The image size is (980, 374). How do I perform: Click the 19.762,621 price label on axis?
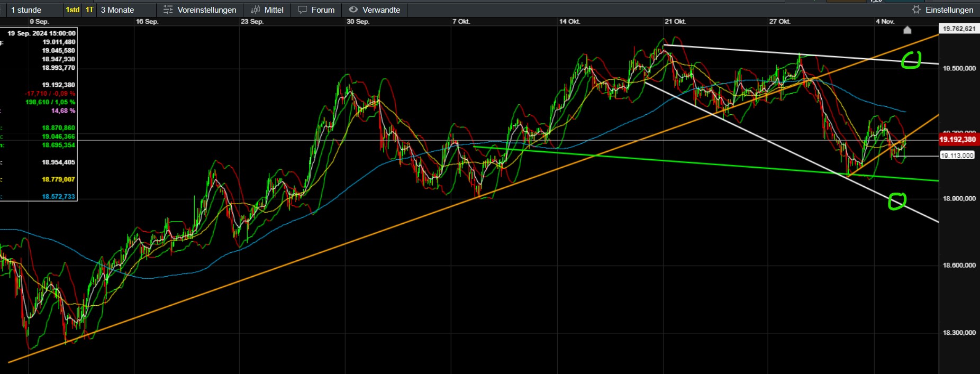958,29
